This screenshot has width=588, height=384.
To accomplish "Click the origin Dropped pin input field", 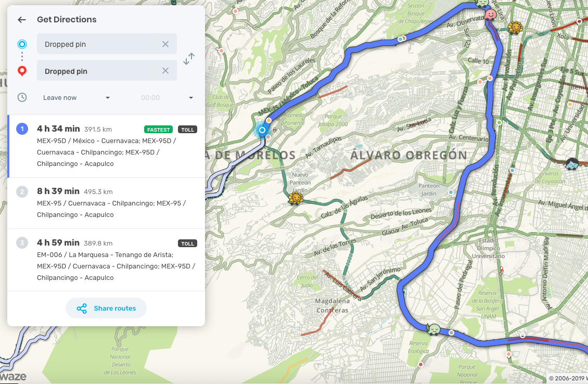I will point(95,44).
